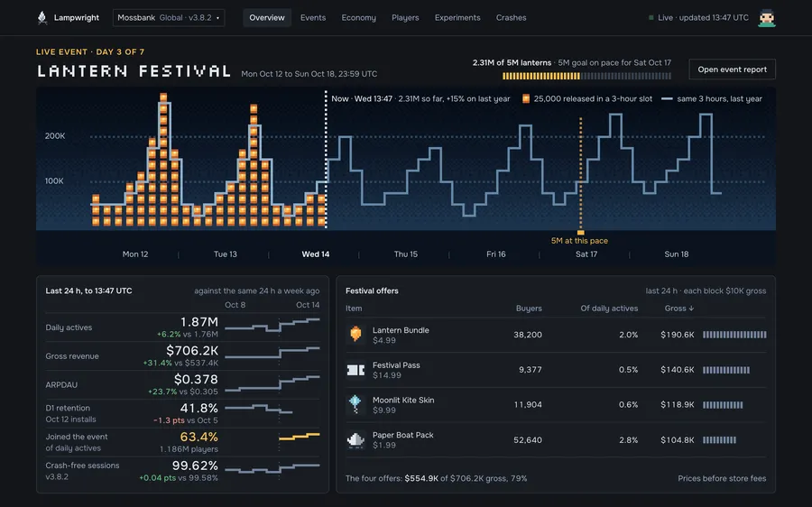Click the Daily actives metric row
Viewport: 812px width, 507px height.
pyautogui.click(x=183, y=327)
